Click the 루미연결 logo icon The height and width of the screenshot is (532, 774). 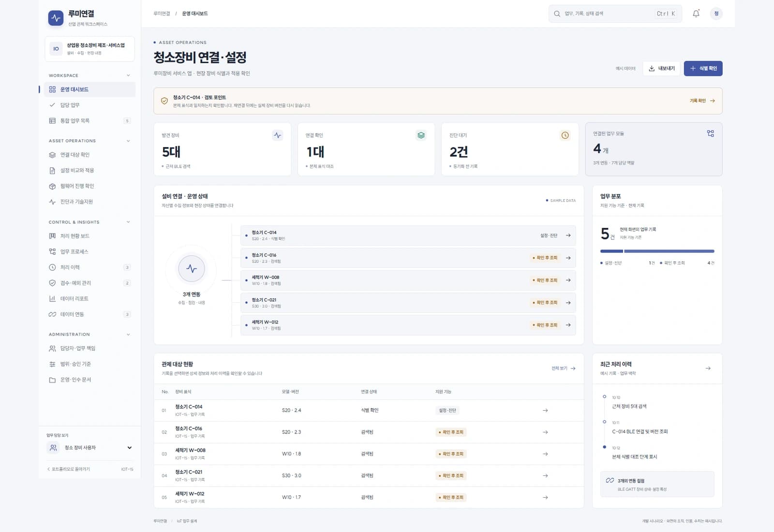[x=56, y=18]
